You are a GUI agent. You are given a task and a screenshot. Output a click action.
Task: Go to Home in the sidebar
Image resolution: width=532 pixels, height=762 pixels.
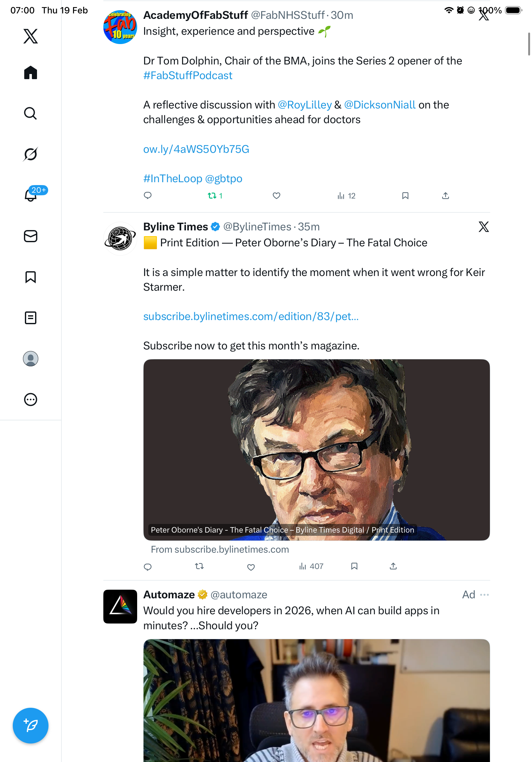tap(31, 72)
